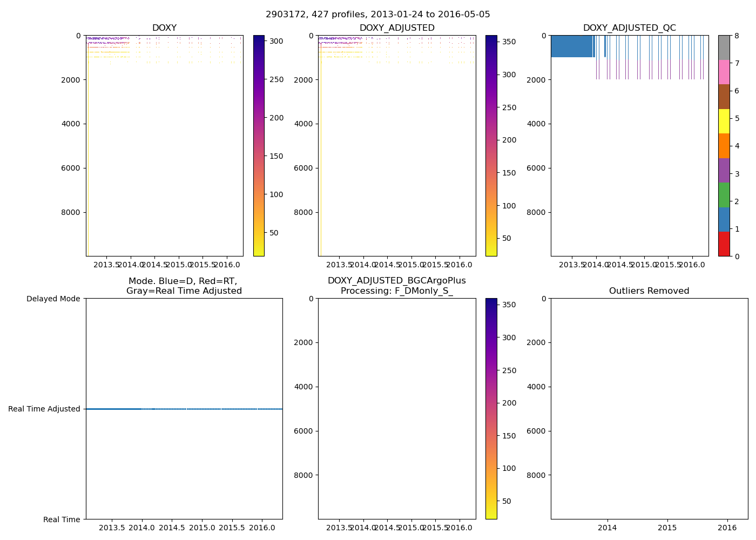Select the DOXY_ADJUSTED_BGCArgoPlus Processing title
This screenshot has width=756, height=540.
coord(396,286)
